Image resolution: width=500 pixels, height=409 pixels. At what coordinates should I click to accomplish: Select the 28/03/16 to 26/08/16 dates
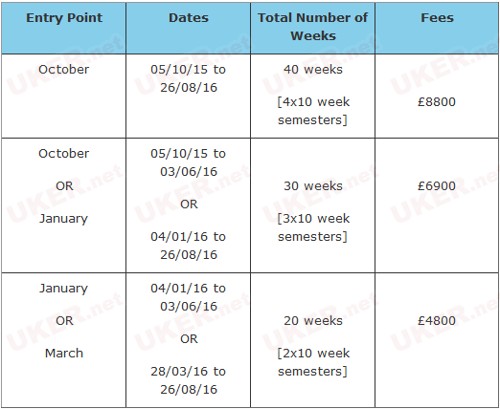pos(188,380)
